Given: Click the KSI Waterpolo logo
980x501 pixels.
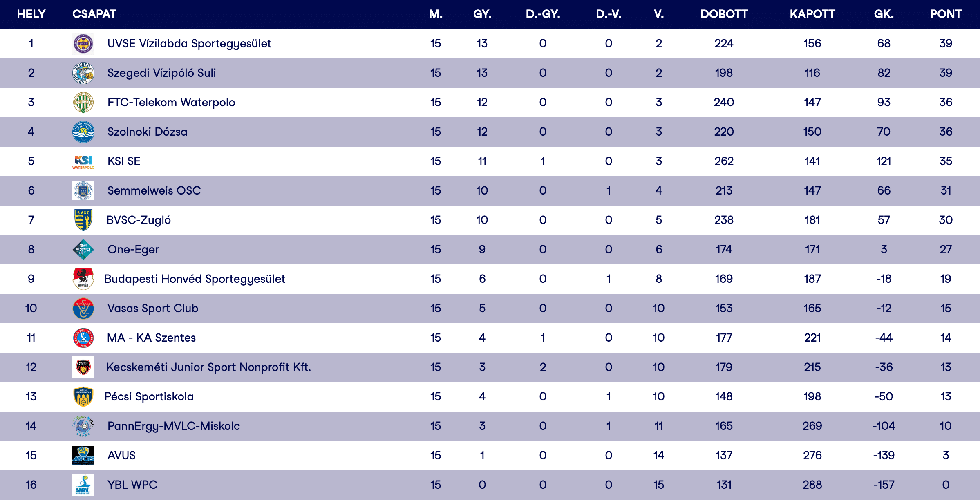Looking at the screenshot, I should point(83,161).
